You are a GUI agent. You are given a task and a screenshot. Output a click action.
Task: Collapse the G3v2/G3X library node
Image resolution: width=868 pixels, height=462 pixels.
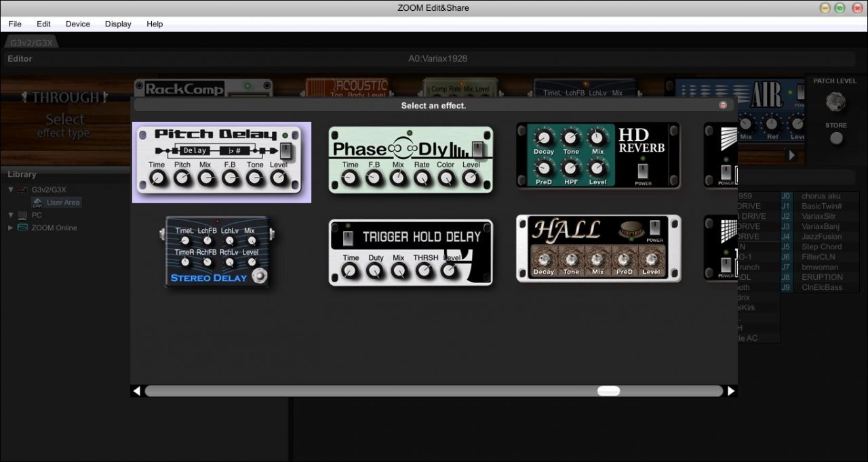tap(10, 190)
